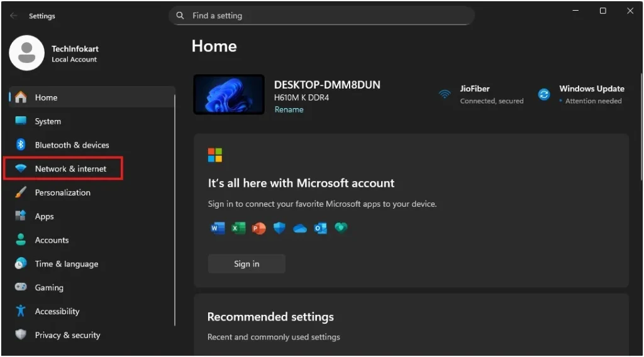
Task: Click the Time & language globe icon
Action: point(21,263)
